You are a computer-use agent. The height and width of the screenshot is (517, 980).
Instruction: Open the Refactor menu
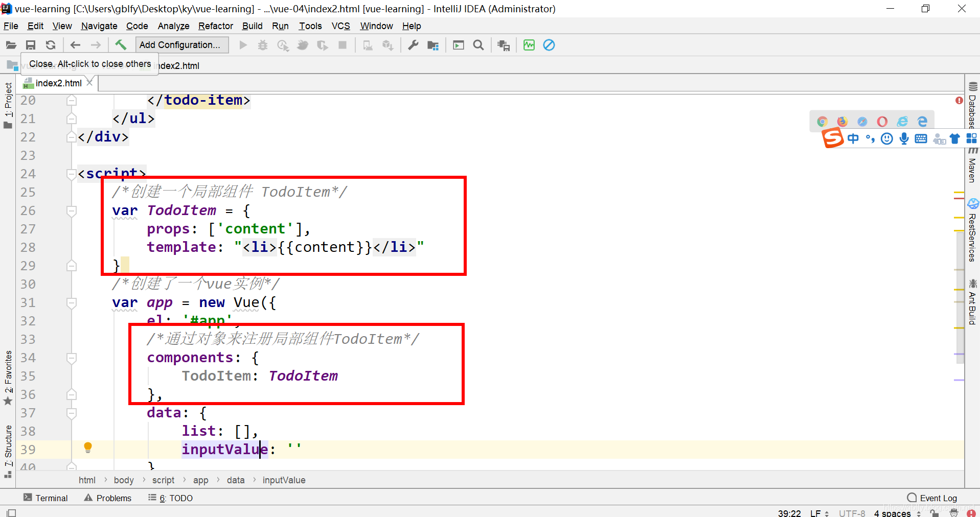216,26
